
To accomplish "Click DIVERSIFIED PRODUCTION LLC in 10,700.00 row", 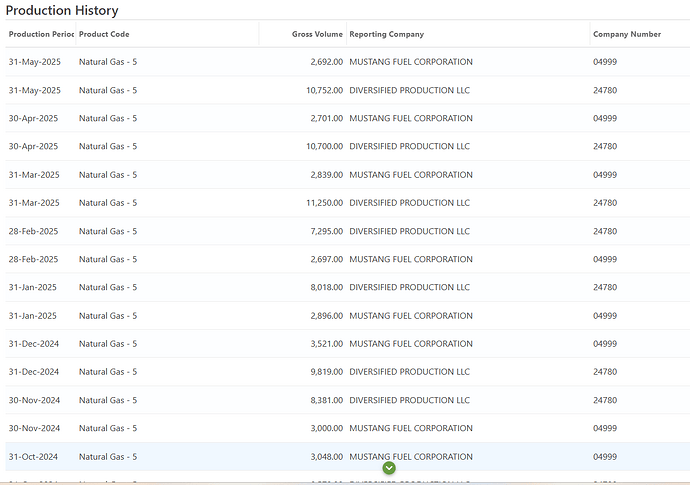I will pos(410,146).
